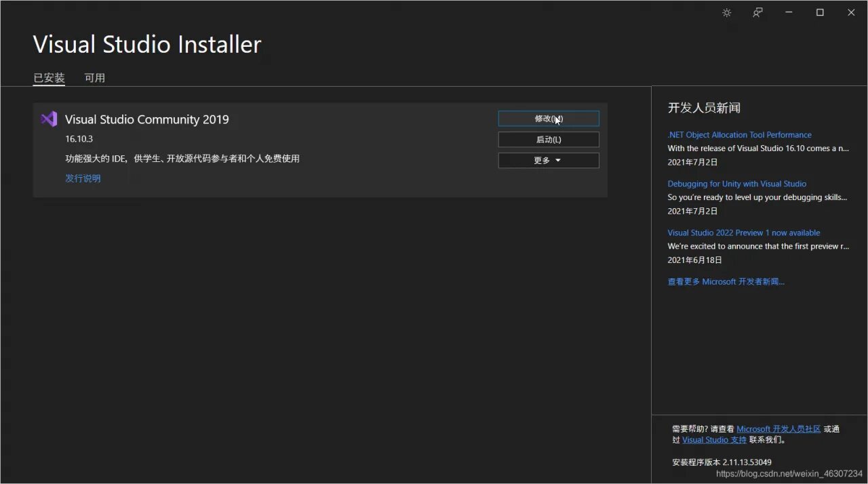Open the 发行说明 link
The width and height of the screenshot is (868, 484).
click(x=83, y=178)
